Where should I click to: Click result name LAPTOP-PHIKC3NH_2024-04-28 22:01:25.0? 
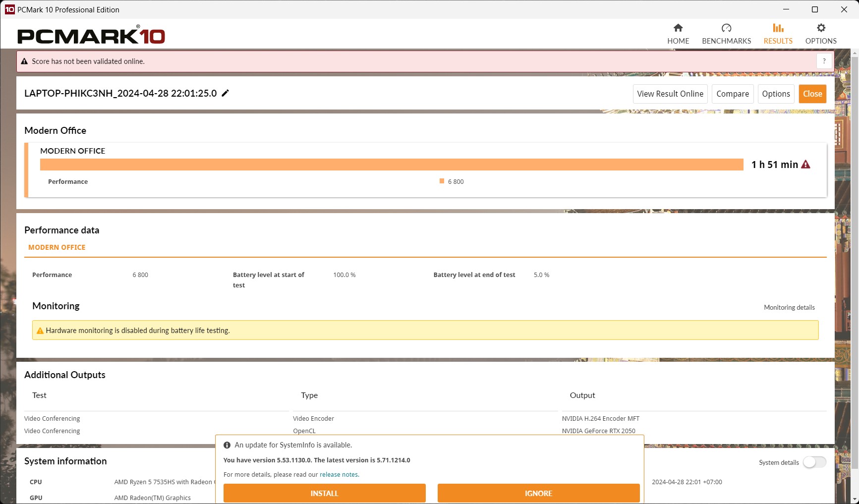click(120, 93)
